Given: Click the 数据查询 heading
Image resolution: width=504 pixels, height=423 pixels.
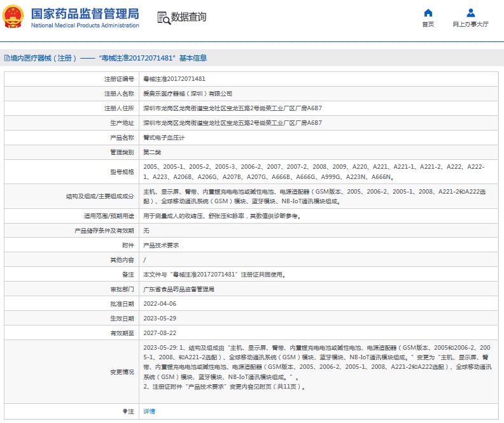Looking at the screenshot, I should click(188, 17).
